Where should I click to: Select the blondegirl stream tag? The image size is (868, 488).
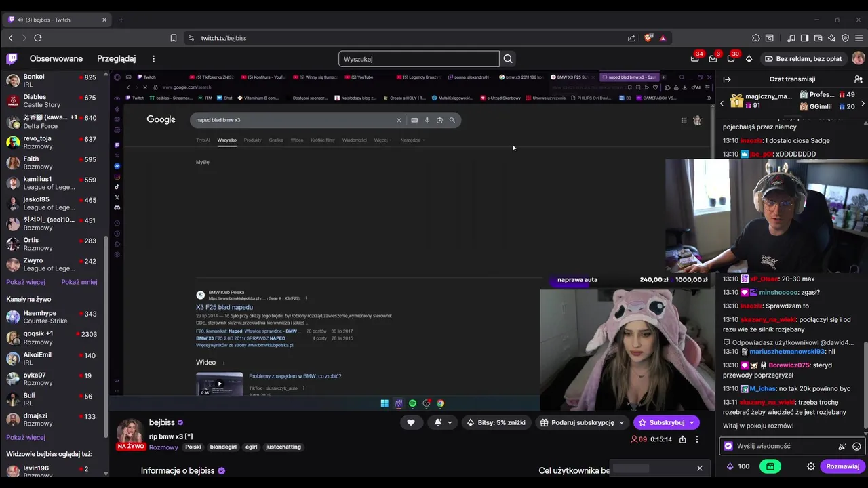[223, 447]
